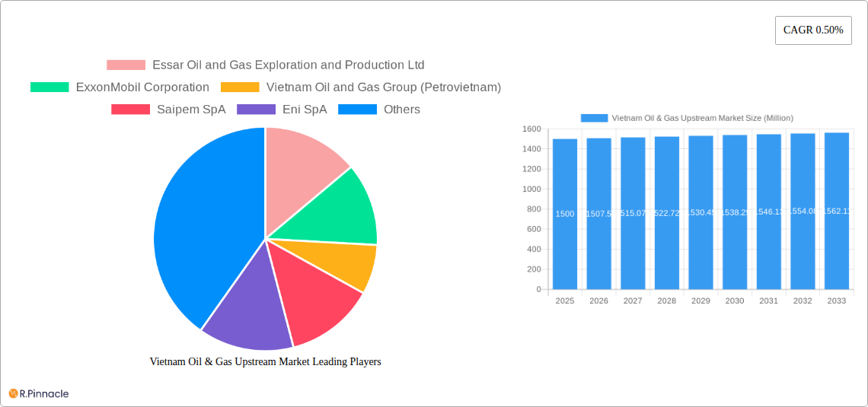
Task: Click the Others blue legend swatch
Action: point(358,110)
